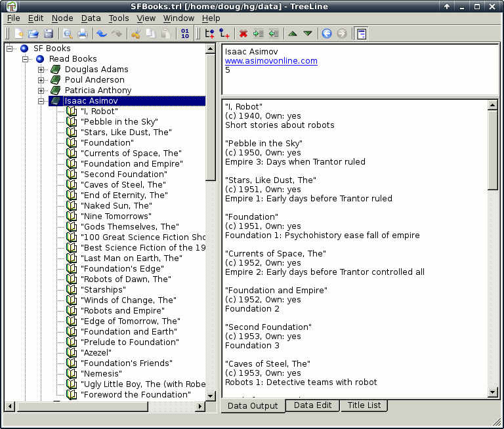The height and width of the screenshot is (429, 504).
Task: Click the Paste clipboard icon
Action: pos(166,33)
